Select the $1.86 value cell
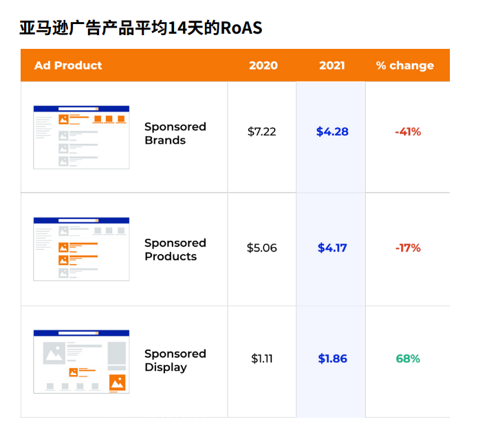This screenshot has width=487, height=448. (332, 359)
